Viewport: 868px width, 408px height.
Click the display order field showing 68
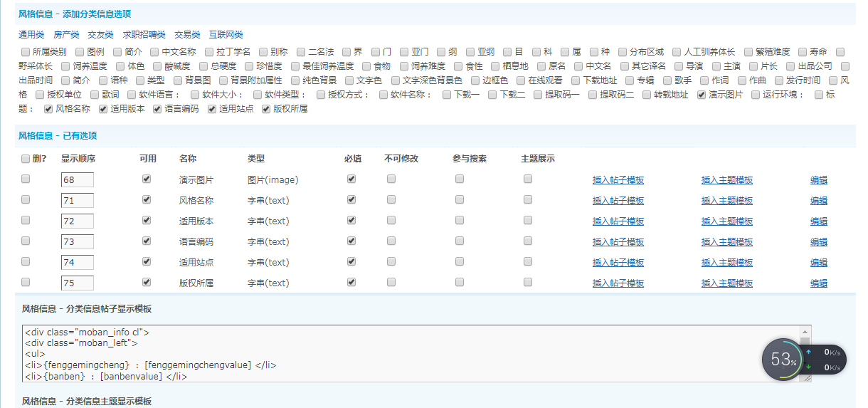point(77,180)
